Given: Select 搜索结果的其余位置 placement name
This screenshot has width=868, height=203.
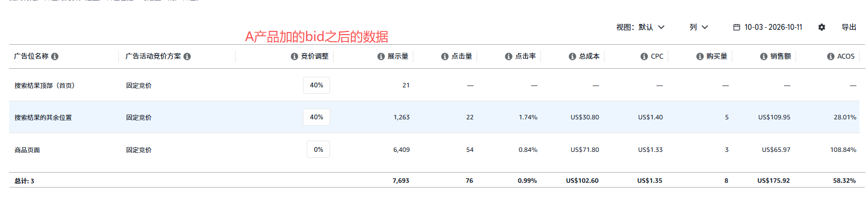Looking at the screenshot, I should 43,118.
